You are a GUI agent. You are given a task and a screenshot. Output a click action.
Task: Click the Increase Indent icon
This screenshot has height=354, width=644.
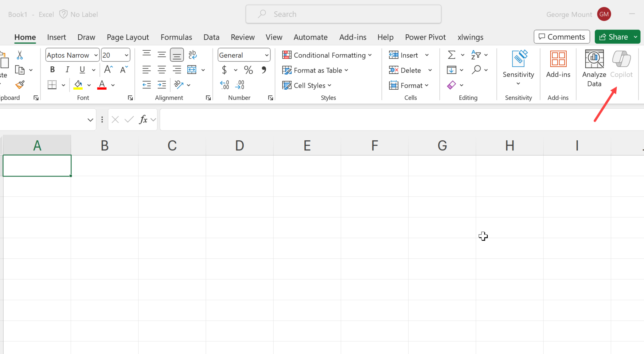coord(162,85)
